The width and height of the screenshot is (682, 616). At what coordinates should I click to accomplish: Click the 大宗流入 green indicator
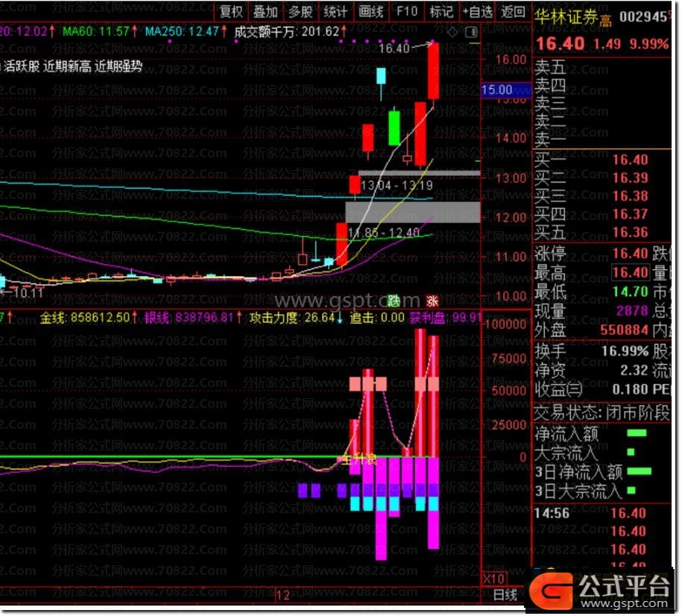coord(631,453)
